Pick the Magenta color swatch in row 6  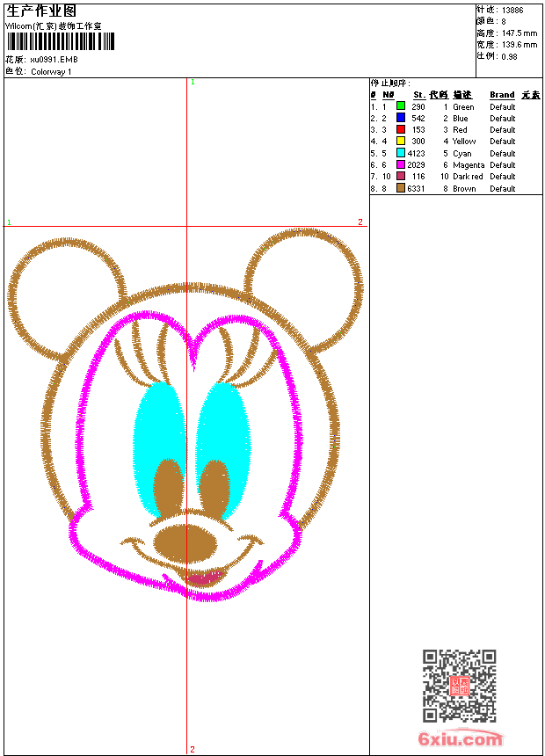(400, 164)
